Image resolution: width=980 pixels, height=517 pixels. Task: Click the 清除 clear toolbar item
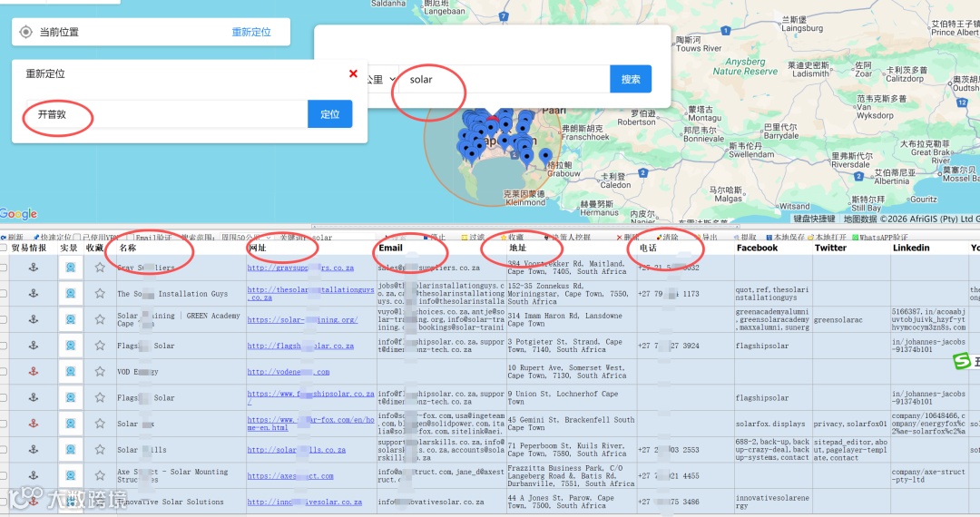[667, 238]
